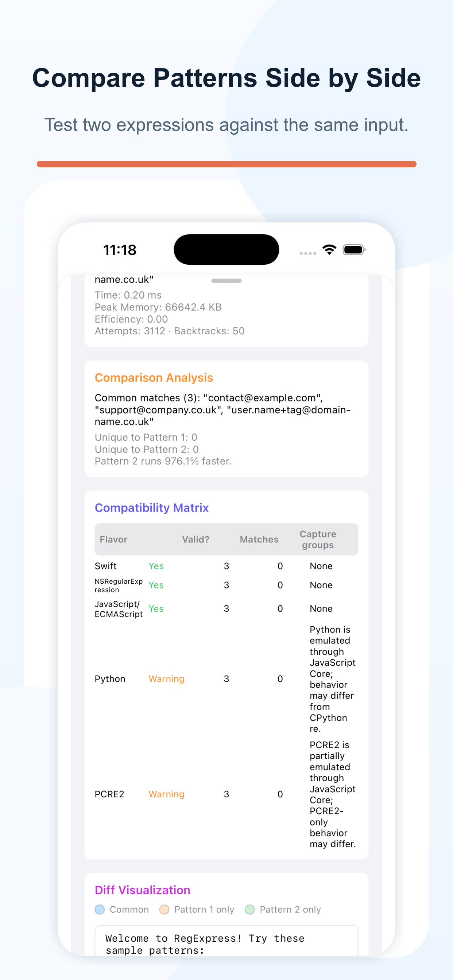Open the Comparison Analysis heading
The width and height of the screenshot is (453, 980).
tap(154, 377)
